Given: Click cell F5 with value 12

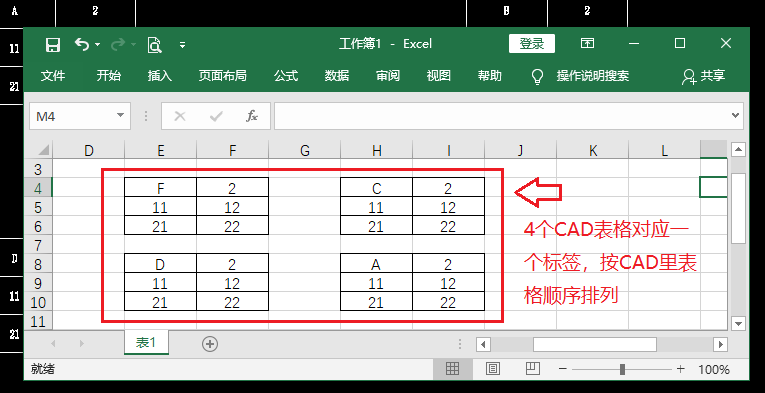Looking at the screenshot, I should coord(232,207).
